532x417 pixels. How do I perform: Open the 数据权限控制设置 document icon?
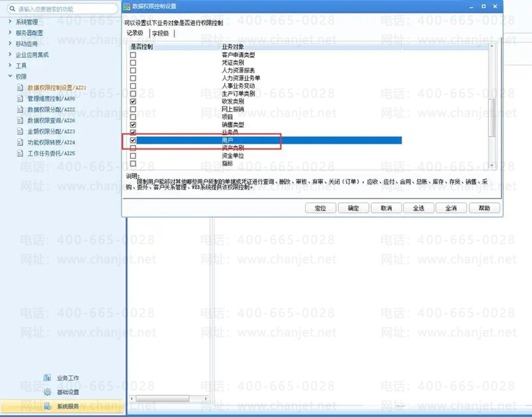coord(20,88)
